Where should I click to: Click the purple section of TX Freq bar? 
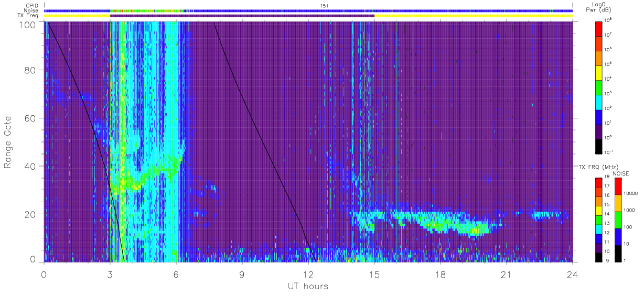pyautogui.click(x=242, y=16)
